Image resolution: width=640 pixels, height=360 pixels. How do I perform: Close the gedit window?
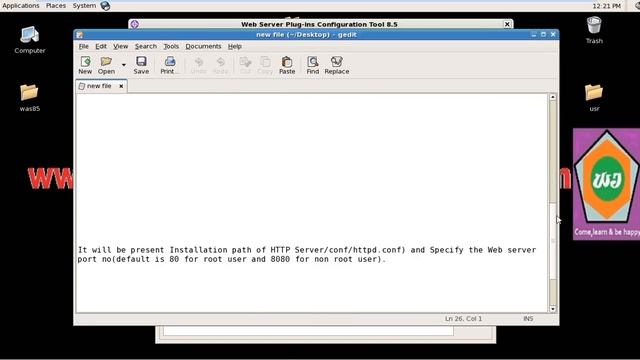(553, 35)
